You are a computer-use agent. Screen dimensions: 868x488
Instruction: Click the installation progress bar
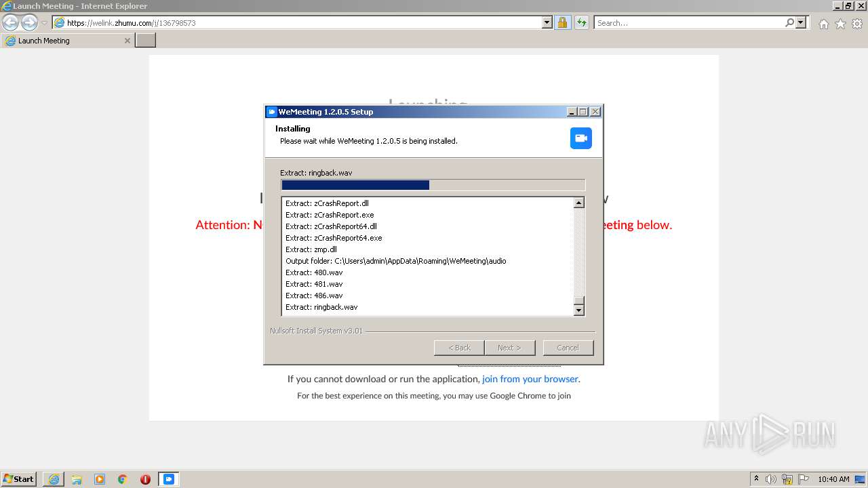433,185
